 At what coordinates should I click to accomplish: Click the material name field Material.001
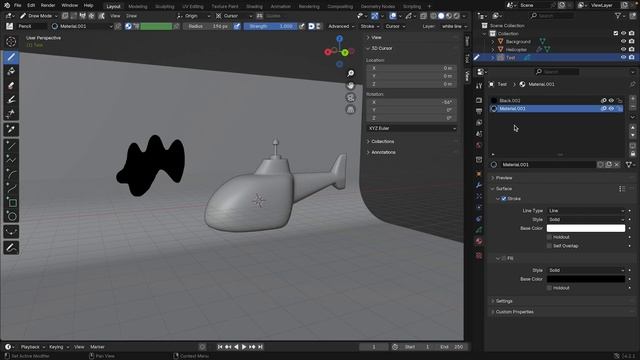[548, 164]
